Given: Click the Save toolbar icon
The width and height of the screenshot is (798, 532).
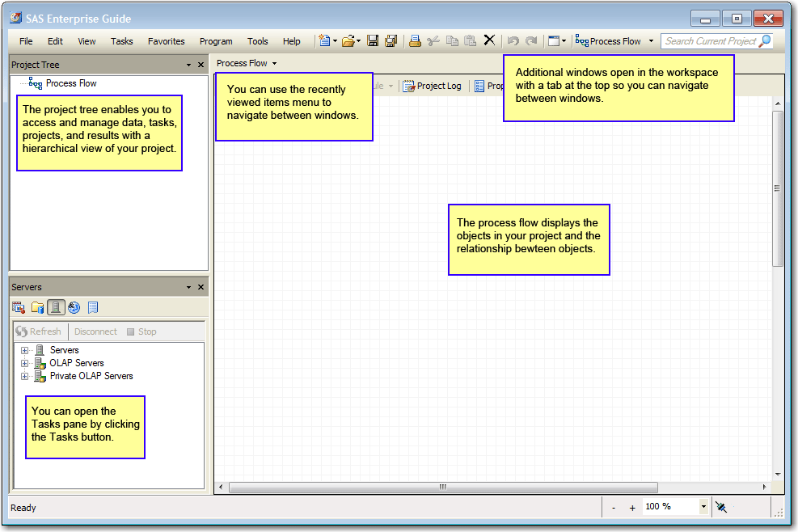Looking at the screenshot, I should [372, 40].
